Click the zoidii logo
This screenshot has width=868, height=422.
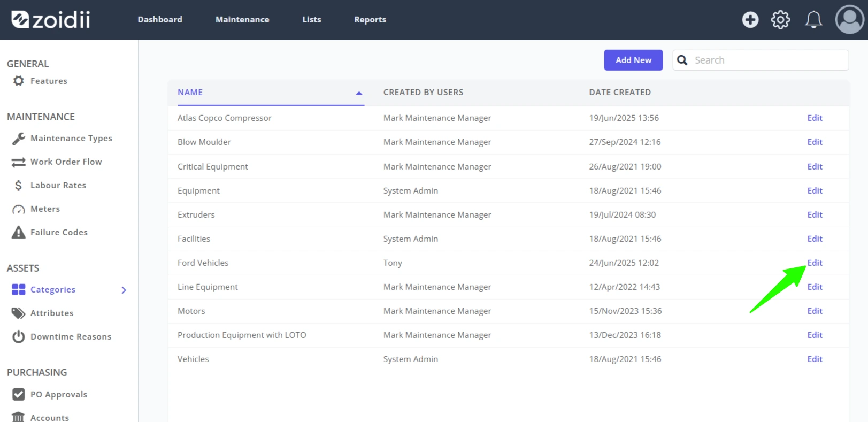[x=51, y=20]
